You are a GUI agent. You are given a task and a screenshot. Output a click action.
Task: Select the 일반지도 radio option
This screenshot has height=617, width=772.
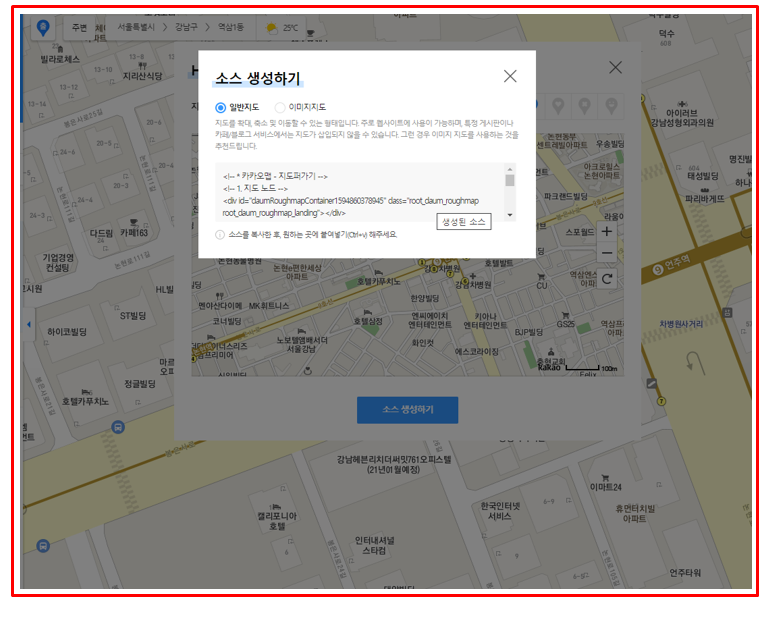coord(221,107)
